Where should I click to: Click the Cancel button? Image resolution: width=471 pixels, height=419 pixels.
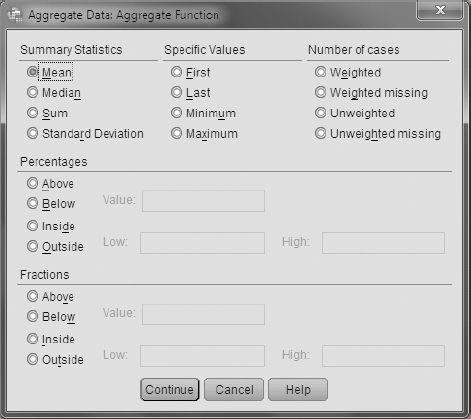pos(234,389)
